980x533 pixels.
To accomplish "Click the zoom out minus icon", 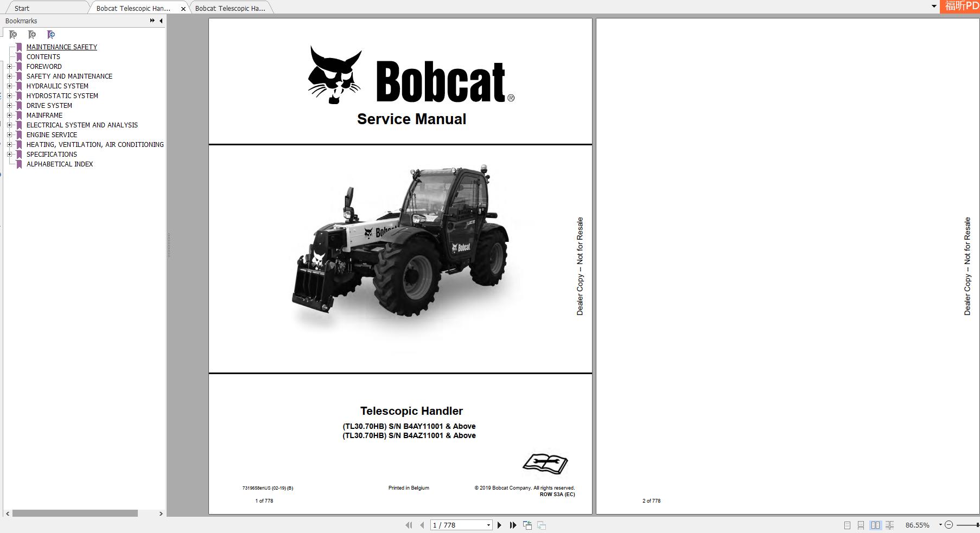I will pos(949,524).
